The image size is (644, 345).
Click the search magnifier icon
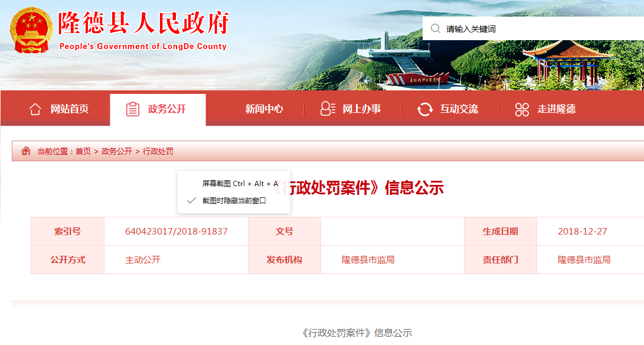point(436,28)
